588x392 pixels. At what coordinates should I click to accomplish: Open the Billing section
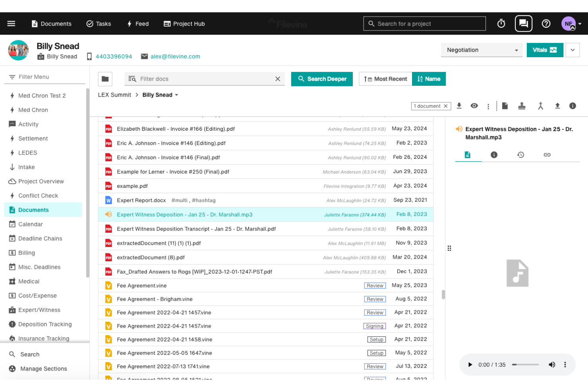27,253
